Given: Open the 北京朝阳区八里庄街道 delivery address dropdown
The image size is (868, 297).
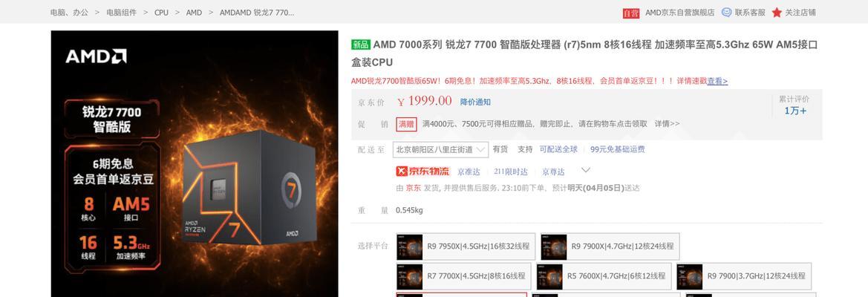Looking at the screenshot, I should click(440, 150).
